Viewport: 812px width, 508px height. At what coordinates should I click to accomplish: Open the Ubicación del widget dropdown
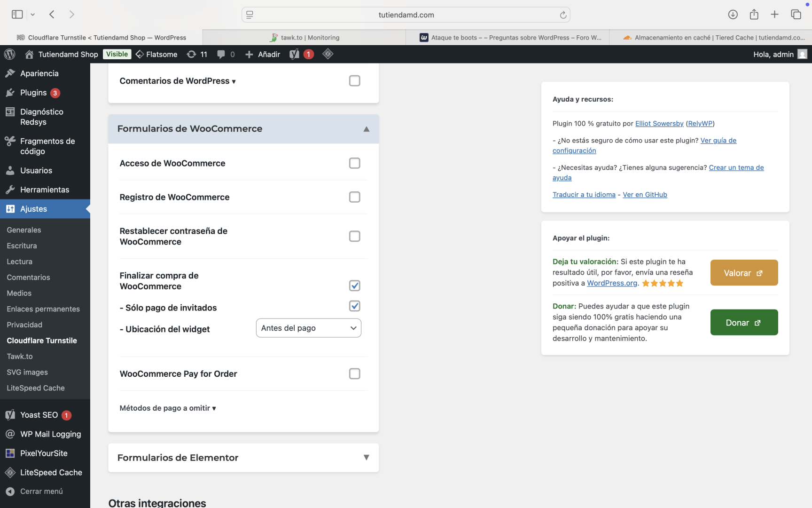coord(308,328)
